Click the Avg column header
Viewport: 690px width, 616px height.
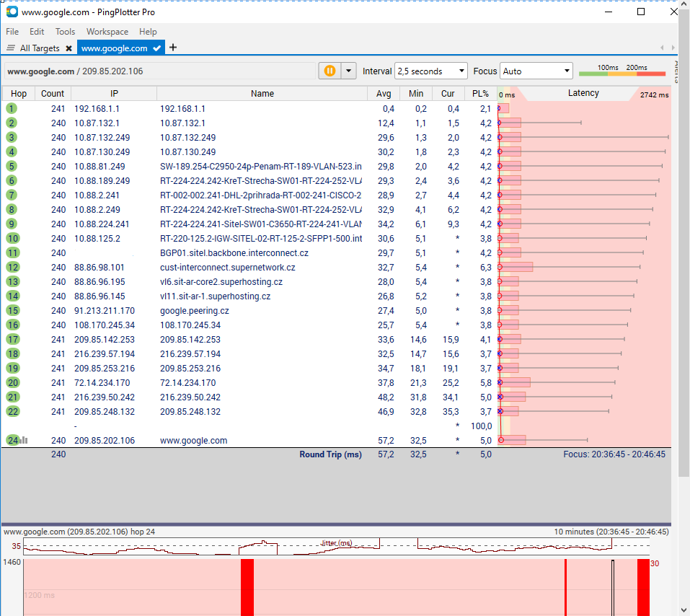click(x=384, y=93)
